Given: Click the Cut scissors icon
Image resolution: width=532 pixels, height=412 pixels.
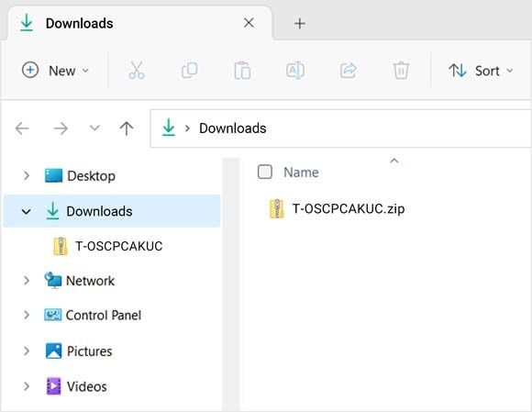Looking at the screenshot, I should pos(137,71).
